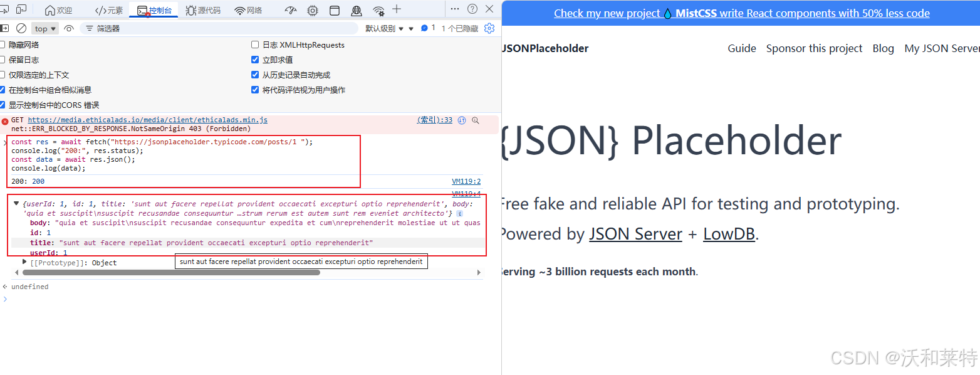The image size is (980, 375).
Task: Click the object info 'i' badge
Action: tap(459, 214)
